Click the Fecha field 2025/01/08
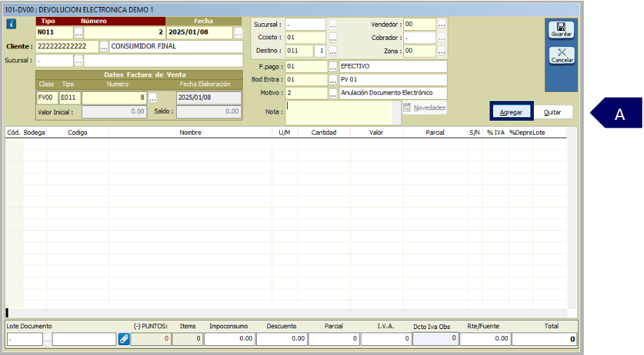This screenshot has height=355, width=644. tap(200, 32)
